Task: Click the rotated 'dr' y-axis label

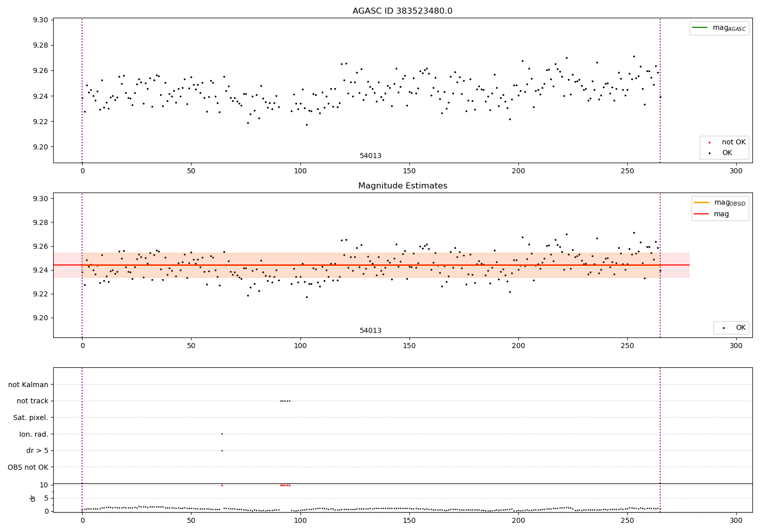Action: [33, 498]
